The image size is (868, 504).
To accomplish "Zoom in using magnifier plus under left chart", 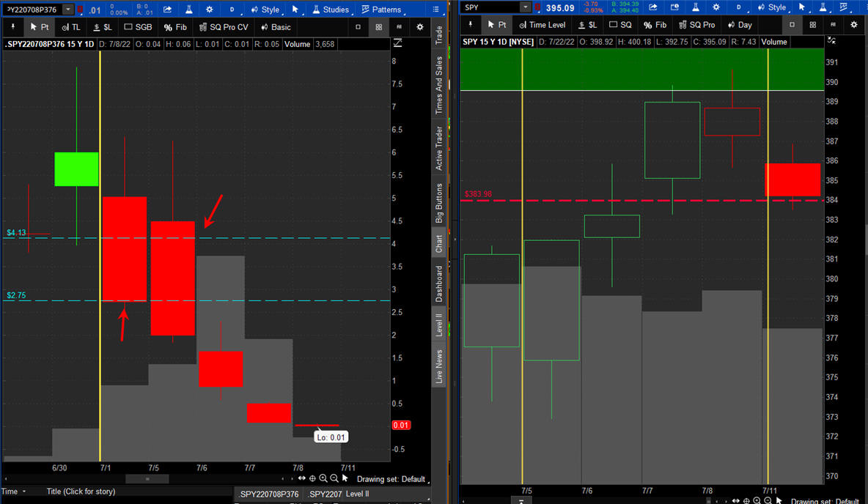I will click(323, 478).
